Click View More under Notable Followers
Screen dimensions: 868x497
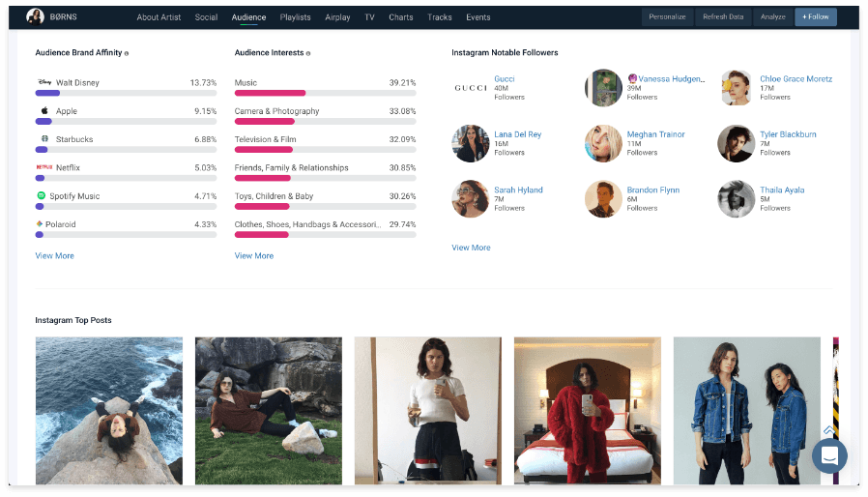click(471, 248)
